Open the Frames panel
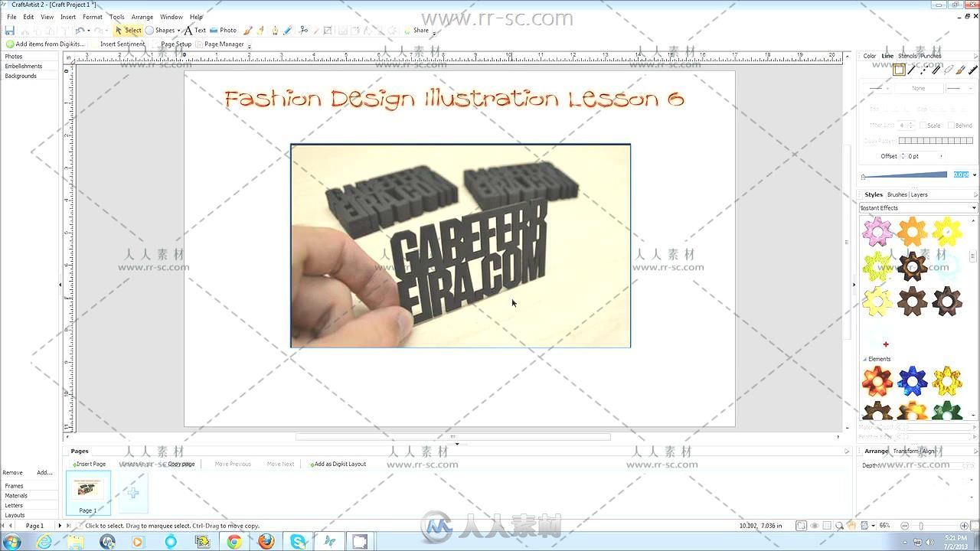This screenshot has width=980, height=551. (14, 486)
